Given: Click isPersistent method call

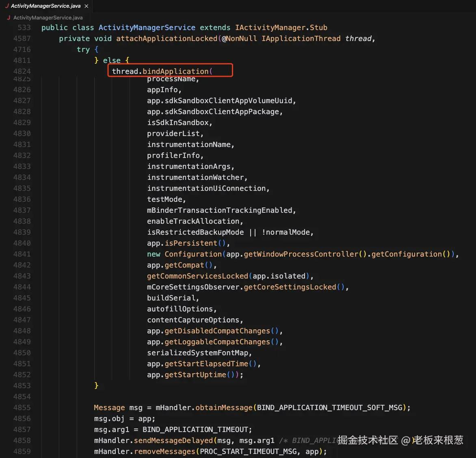Looking at the screenshot, I should point(191,243).
